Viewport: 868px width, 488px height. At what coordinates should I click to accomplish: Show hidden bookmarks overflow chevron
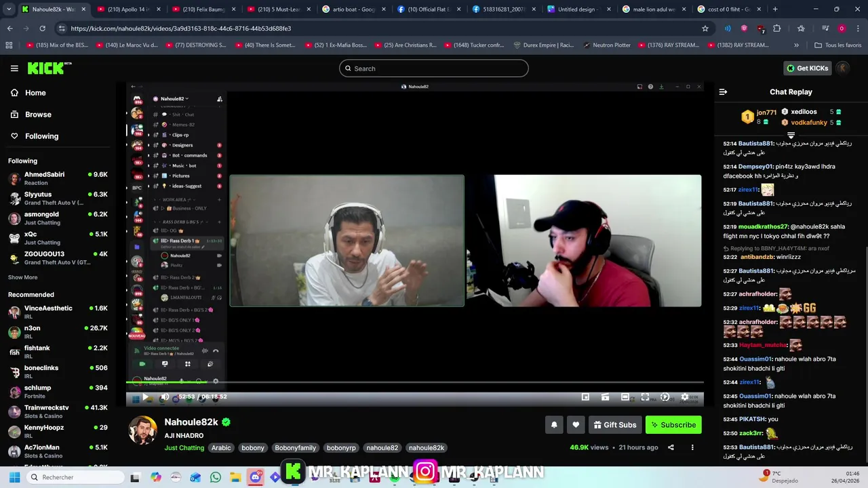coord(796,45)
